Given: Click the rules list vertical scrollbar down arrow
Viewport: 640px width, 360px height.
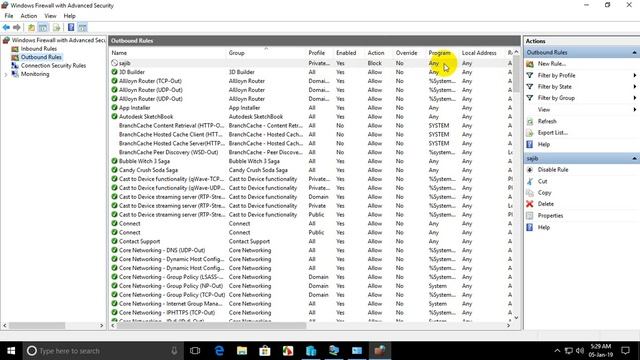Looking at the screenshot, I should tap(516, 318).
